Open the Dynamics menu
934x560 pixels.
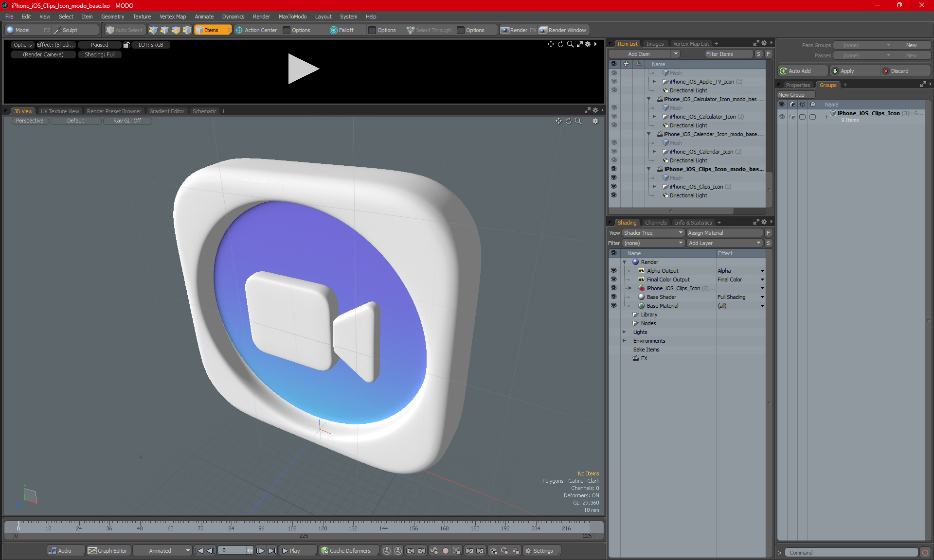[233, 17]
